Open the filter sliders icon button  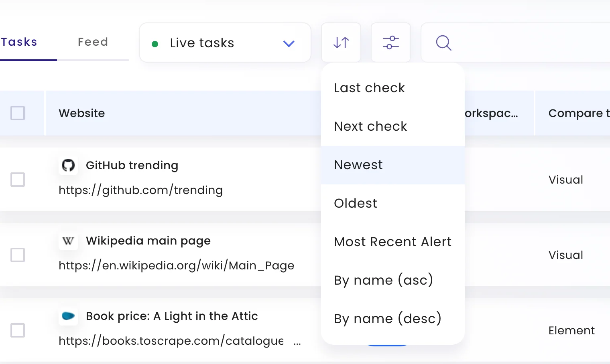[391, 42]
